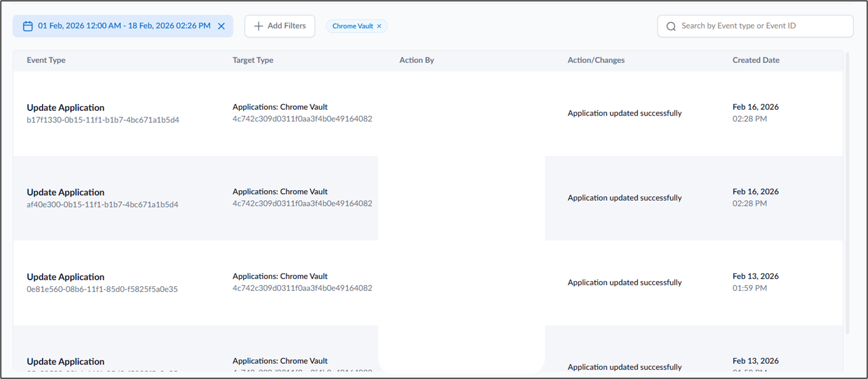Focus the Search by Event type or Event ID field
Screen dimensions: 868x379
(755, 26)
